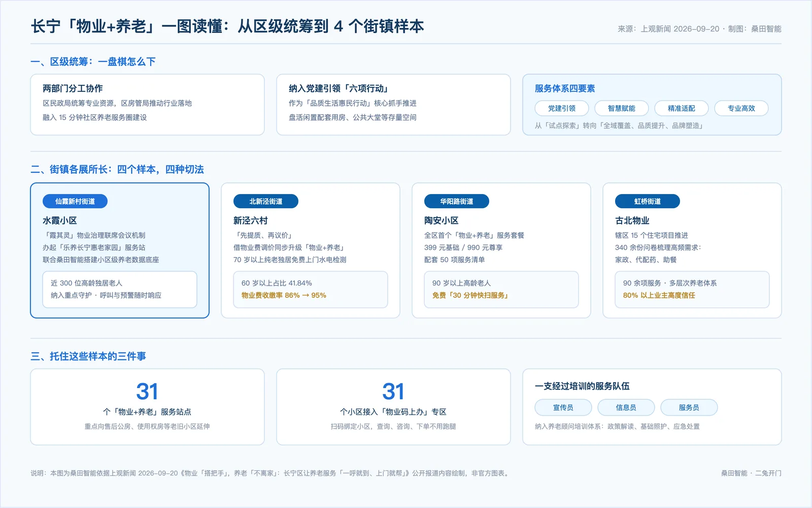Select the 虹桥街道 badge
Image resolution: width=812 pixels, height=508 pixels.
648,201
